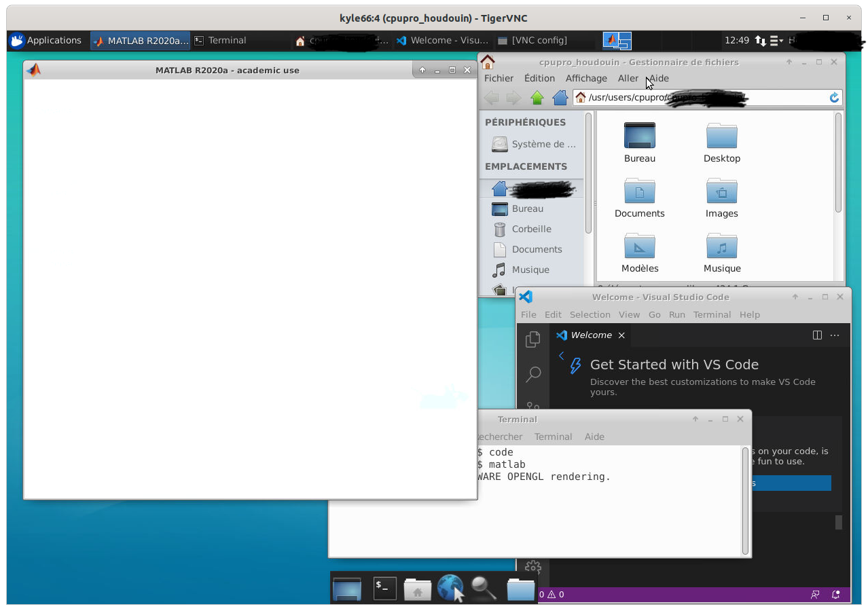Open the Terminal menu in VS Code
Viewport: 868px width, 611px height.
click(712, 314)
